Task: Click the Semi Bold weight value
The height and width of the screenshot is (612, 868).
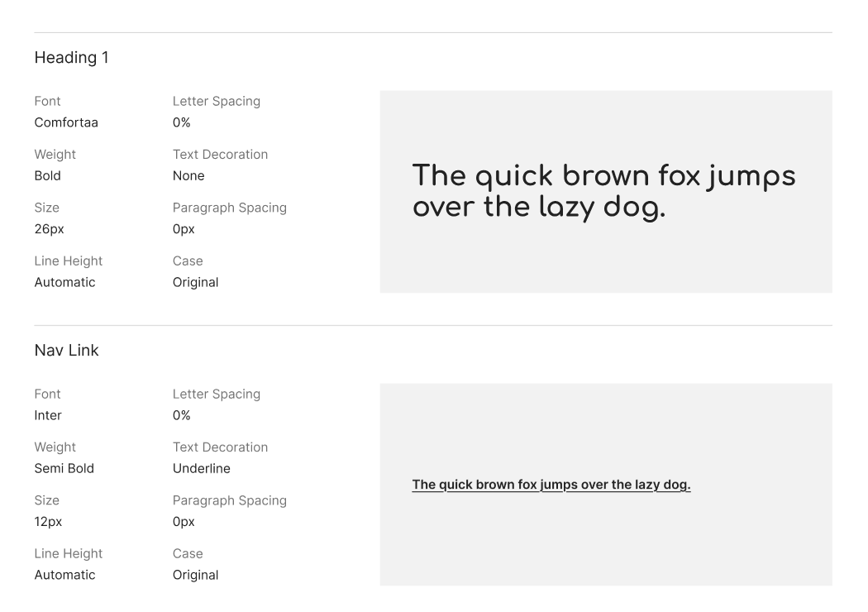Action: (x=64, y=468)
